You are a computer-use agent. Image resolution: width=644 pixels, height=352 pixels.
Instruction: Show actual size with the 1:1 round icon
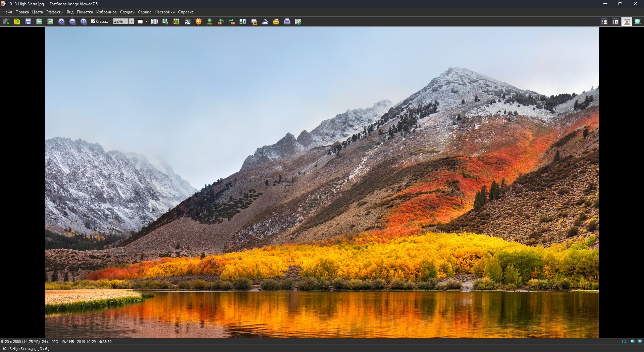[84, 21]
